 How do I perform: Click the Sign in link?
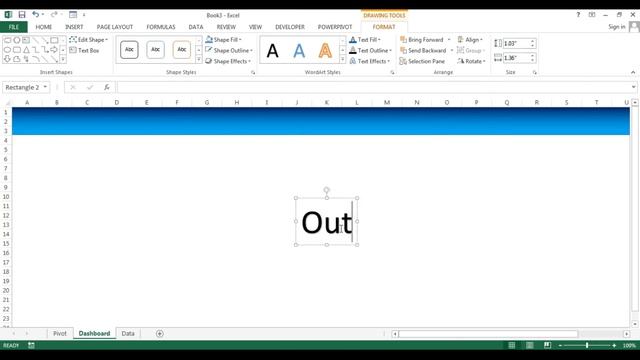[x=616, y=27]
